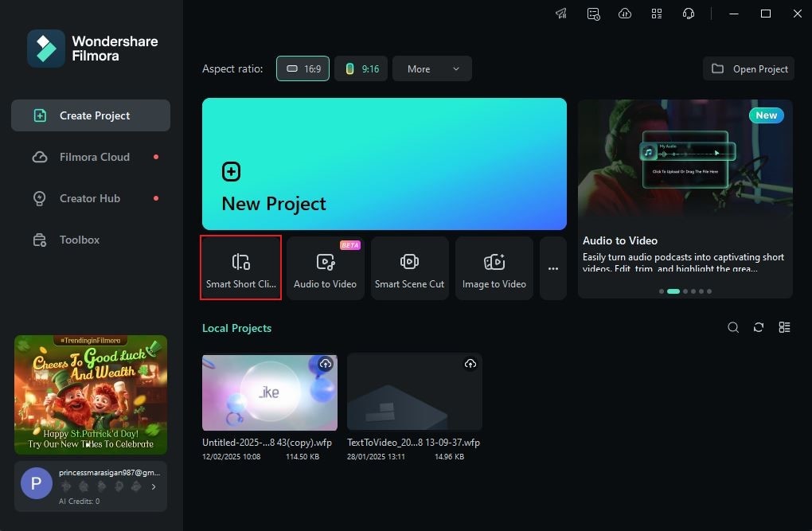
Task: Click the send/feedback paper plane icon
Action: tap(561, 14)
